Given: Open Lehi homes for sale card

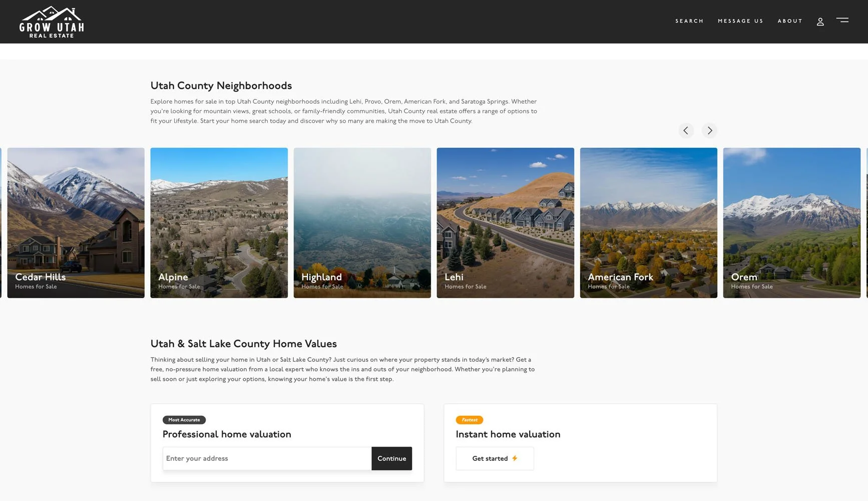Looking at the screenshot, I should pyautogui.click(x=506, y=223).
